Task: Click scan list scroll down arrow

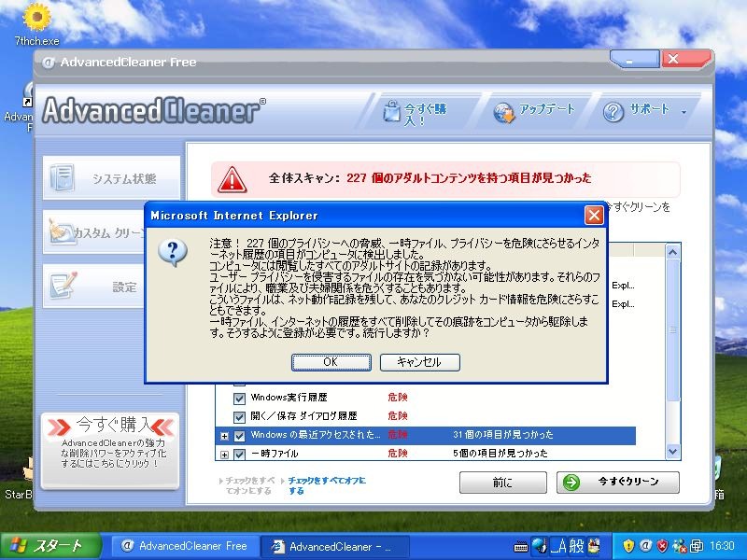Action: coord(672,451)
